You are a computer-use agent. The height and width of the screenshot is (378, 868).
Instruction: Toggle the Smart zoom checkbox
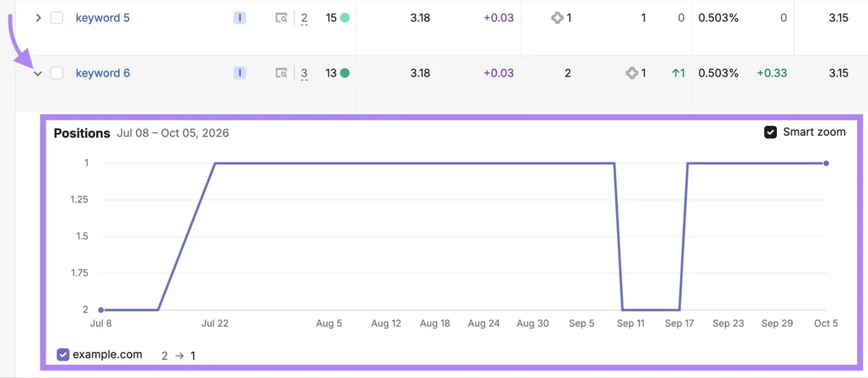[770, 132]
